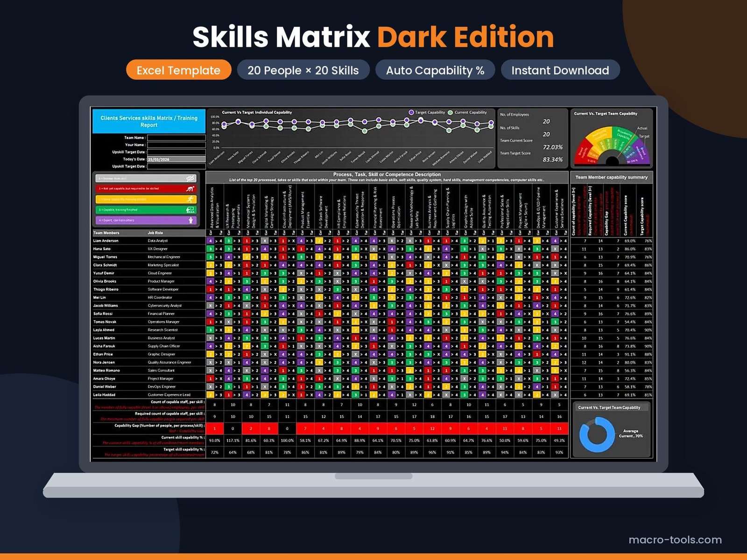Click the Instant Download badge
The height and width of the screenshot is (560, 747).
tap(560, 70)
